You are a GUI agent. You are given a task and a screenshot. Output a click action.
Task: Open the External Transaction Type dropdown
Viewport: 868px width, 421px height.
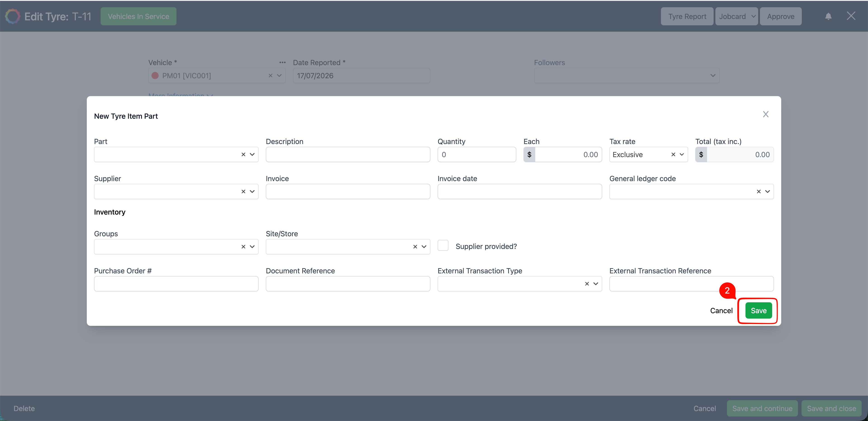tap(596, 284)
